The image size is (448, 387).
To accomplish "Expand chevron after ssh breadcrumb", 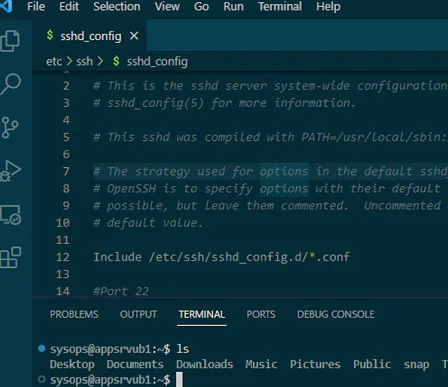I will click(x=100, y=61).
